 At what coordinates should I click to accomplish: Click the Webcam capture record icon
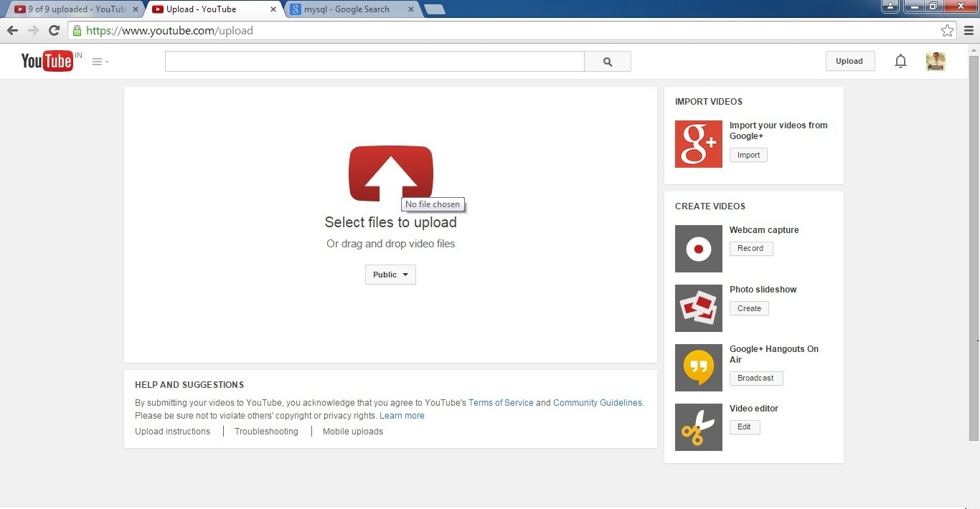698,249
